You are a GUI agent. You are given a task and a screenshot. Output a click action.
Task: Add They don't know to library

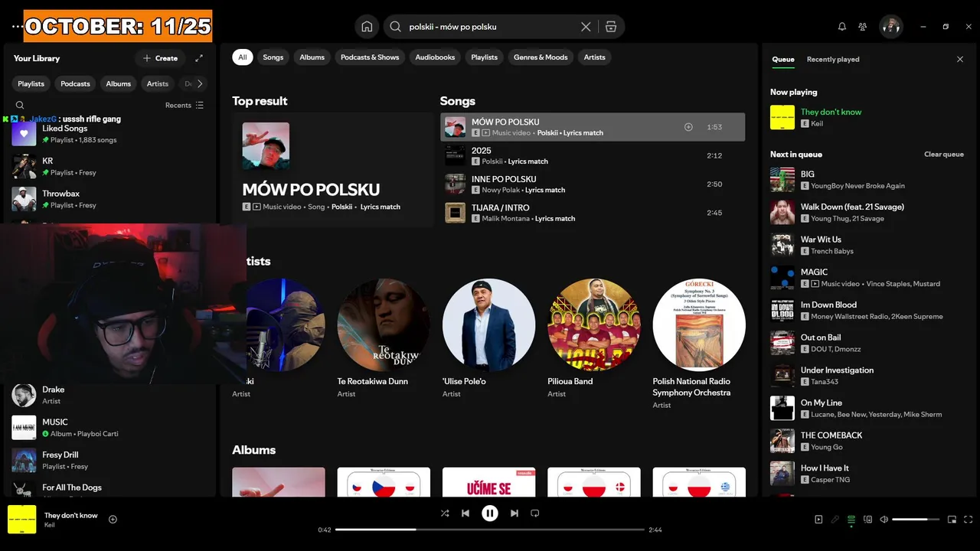[113, 520]
